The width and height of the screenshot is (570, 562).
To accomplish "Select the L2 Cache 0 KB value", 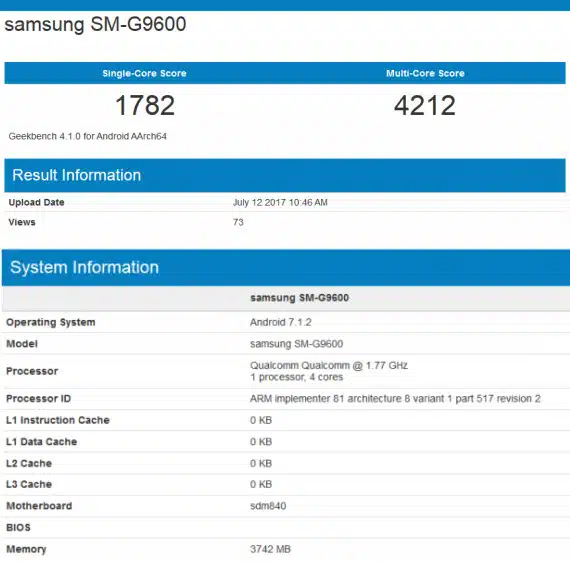I will coord(261,463).
